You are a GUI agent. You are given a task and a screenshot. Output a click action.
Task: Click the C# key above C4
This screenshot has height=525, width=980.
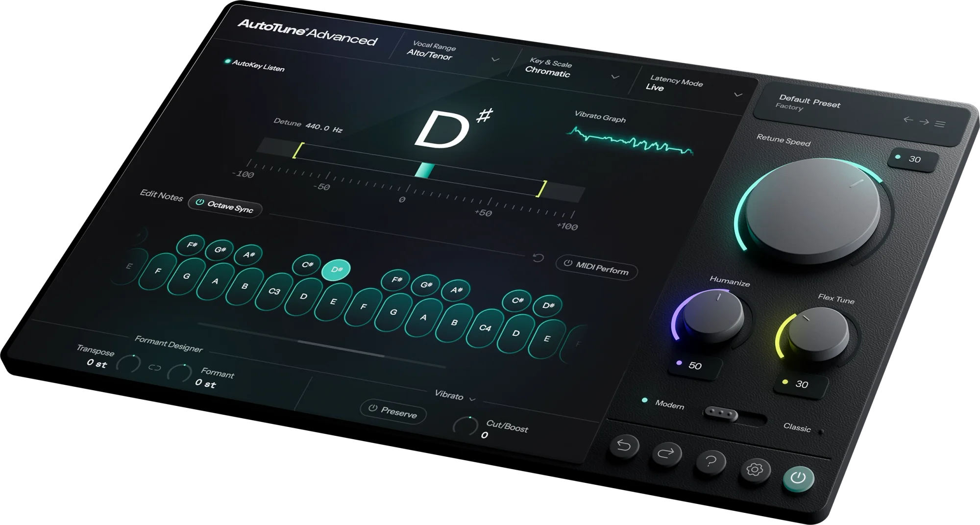click(517, 300)
